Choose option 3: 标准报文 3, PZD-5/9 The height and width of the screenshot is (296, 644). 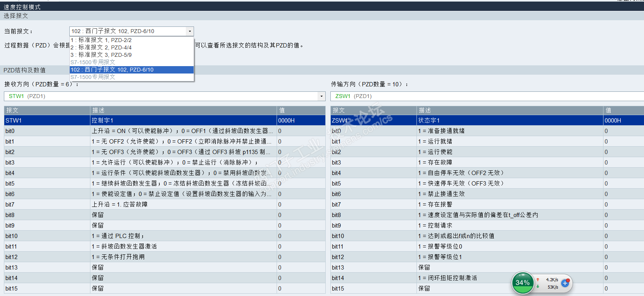click(132, 55)
